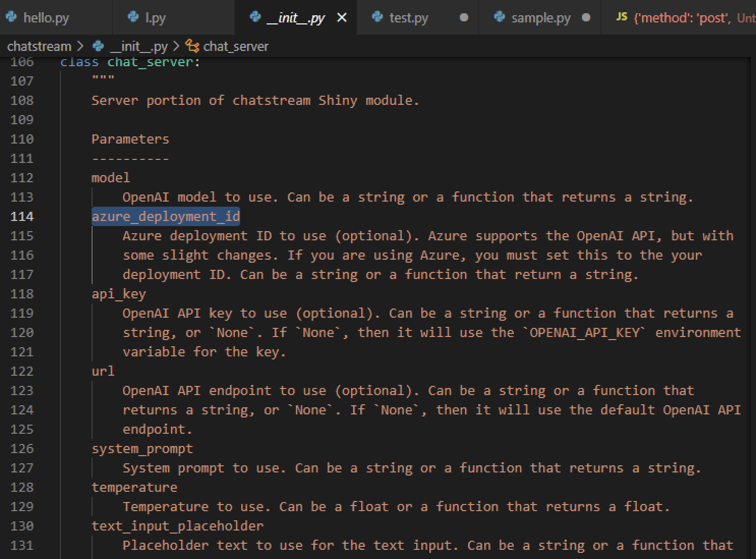
Task: Click the chatstream label in the breadcrumb
Action: coord(39,46)
